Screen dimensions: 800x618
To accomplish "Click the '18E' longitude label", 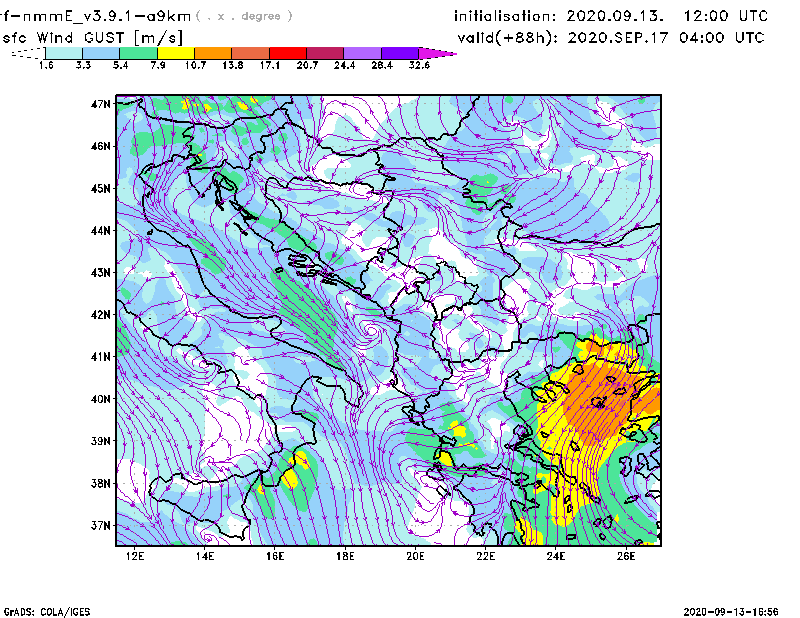I will pos(345,556).
